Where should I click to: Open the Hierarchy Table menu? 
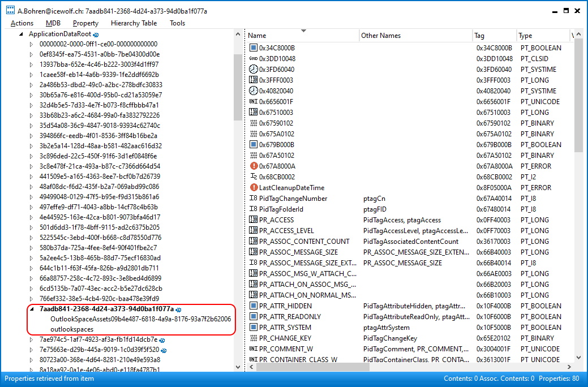tap(134, 23)
